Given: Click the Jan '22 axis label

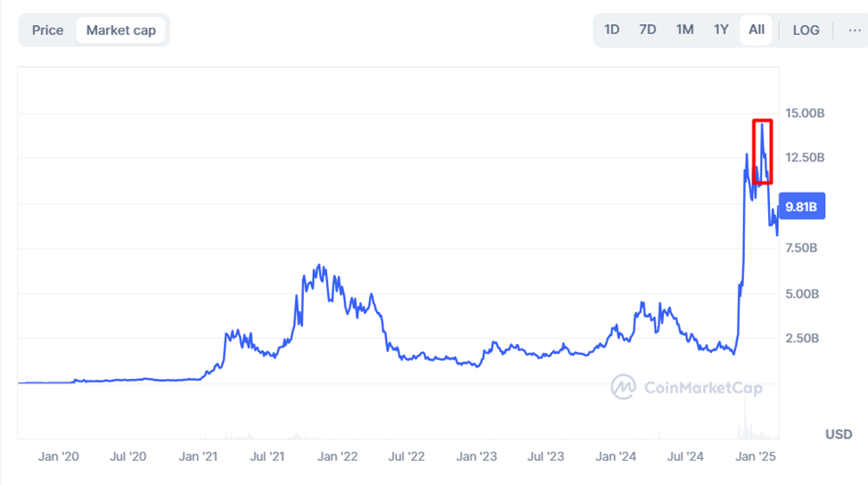Looking at the screenshot, I should (337, 456).
